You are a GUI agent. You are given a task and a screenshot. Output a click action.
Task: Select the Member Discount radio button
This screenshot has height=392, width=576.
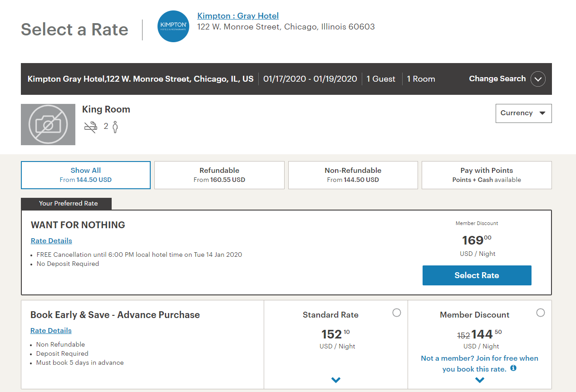540,313
